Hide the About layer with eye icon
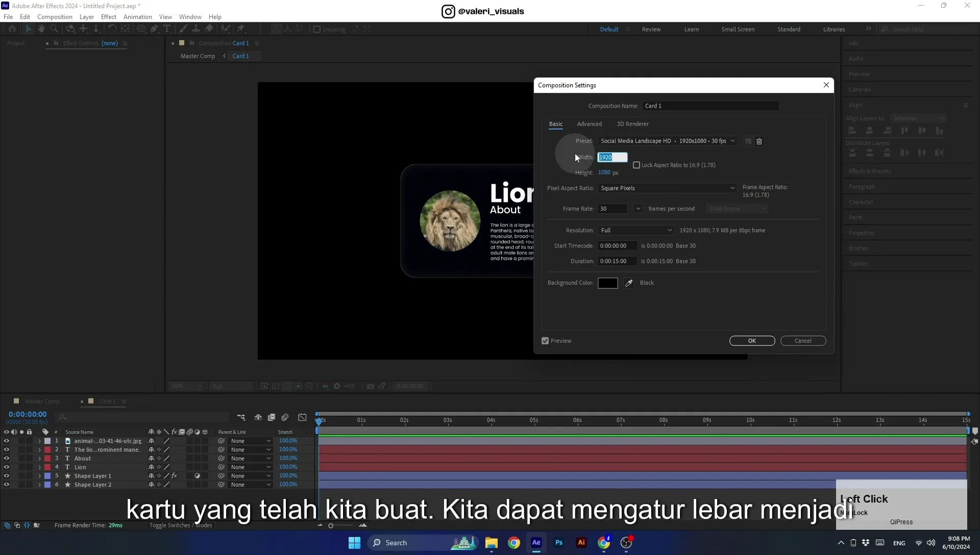Screen dimensions: 980x555 click(x=7, y=459)
